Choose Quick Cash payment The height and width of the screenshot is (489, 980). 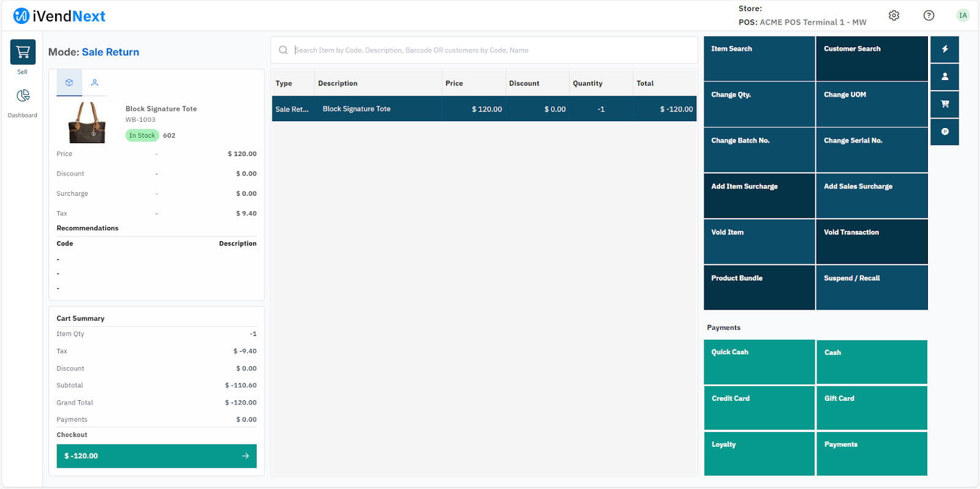tap(759, 362)
